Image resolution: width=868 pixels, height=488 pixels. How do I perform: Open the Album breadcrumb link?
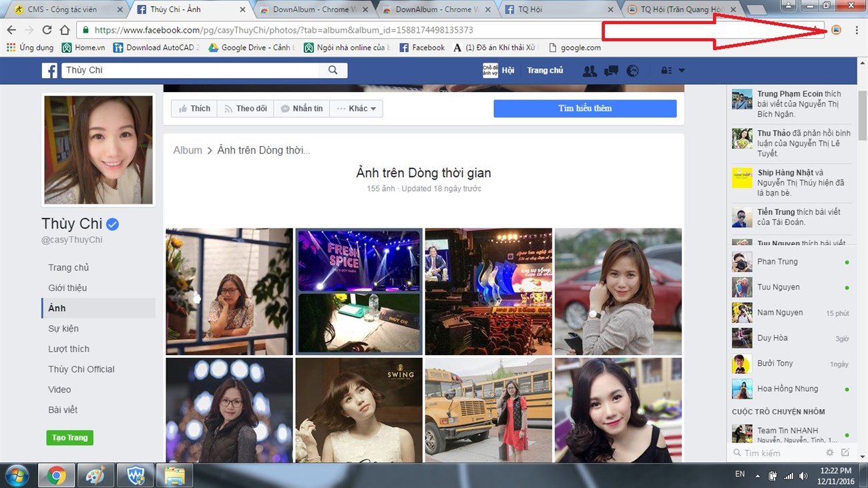tap(188, 150)
